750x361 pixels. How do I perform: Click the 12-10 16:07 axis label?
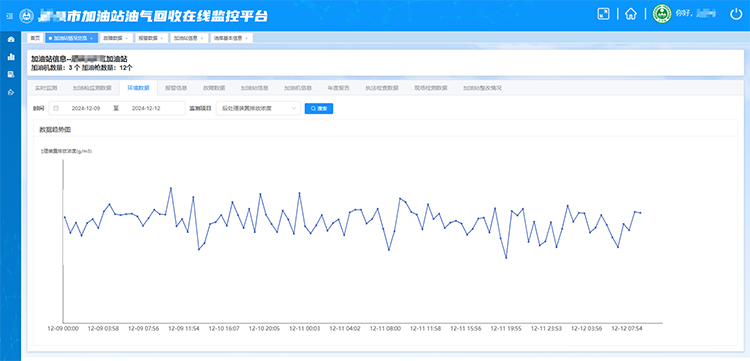coord(224,329)
